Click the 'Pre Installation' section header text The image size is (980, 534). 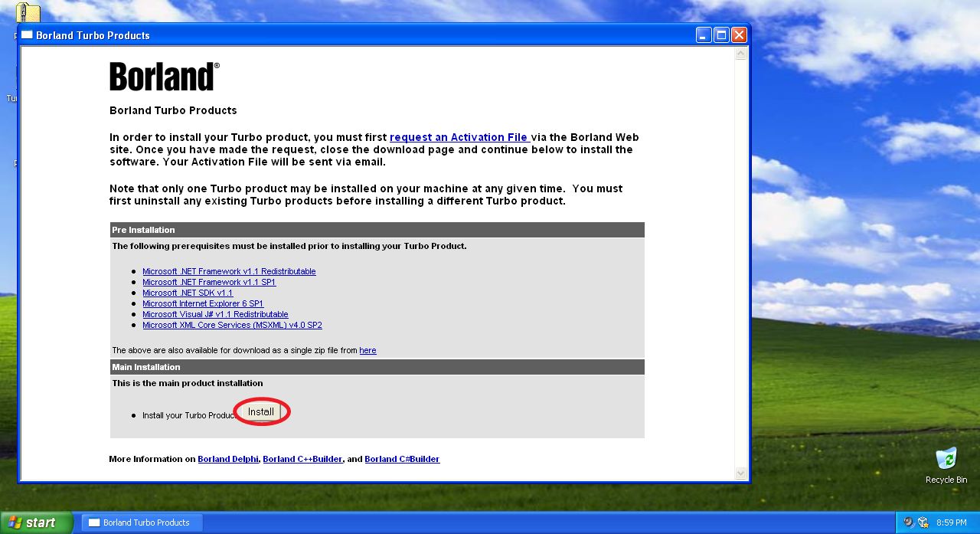143,230
